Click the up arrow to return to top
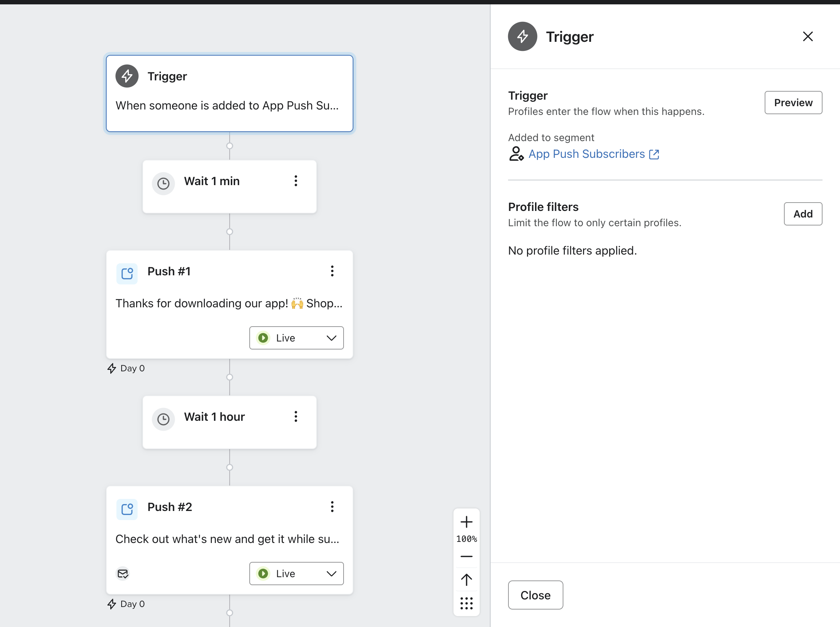 click(466, 580)
